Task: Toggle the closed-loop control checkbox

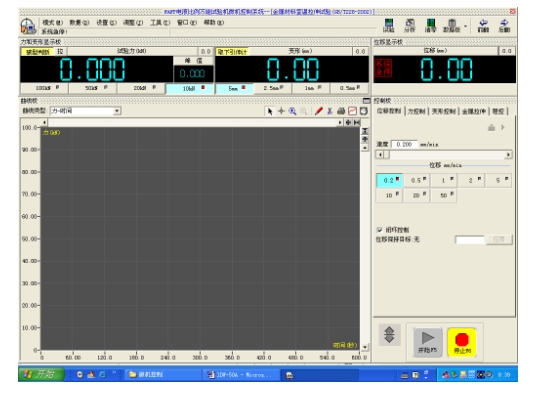Action: point(380,230)
